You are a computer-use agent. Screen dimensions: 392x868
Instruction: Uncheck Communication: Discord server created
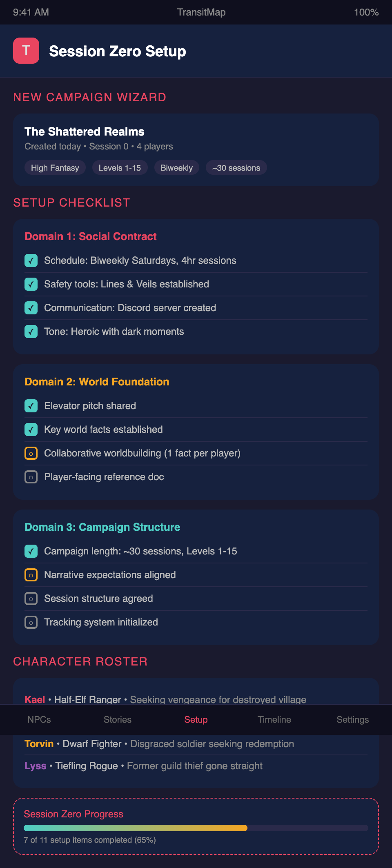tap(31, 308)
